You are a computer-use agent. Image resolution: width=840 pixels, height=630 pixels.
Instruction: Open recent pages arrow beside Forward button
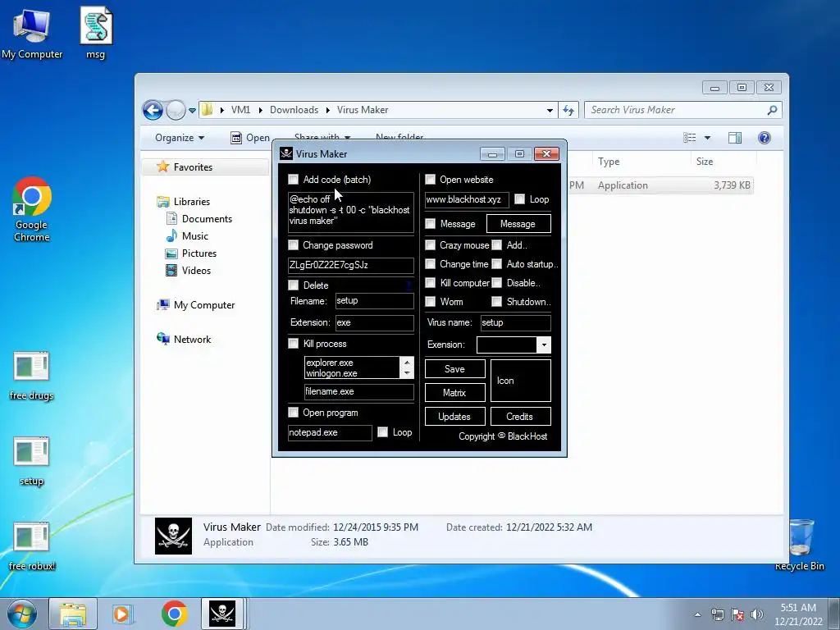point(192,111)
